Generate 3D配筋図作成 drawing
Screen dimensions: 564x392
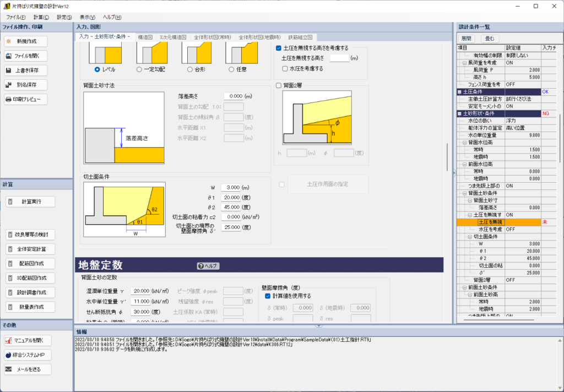30,278
